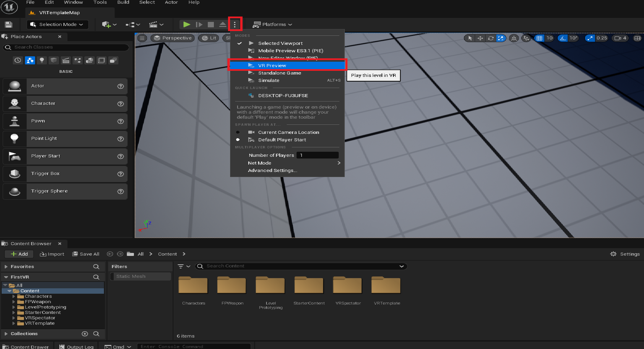
Task: Open the camera speed setting 4
Action: click(620, 38)
